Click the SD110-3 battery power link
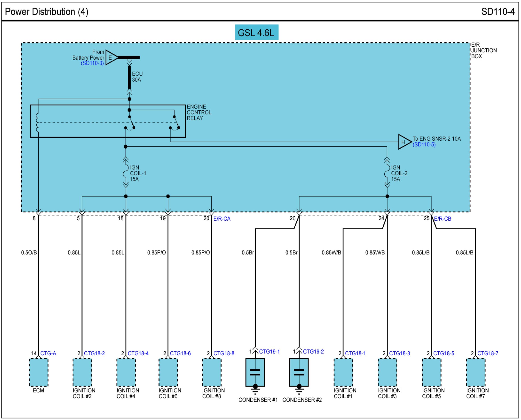This screenshot has width=521, height=420. 92,63
